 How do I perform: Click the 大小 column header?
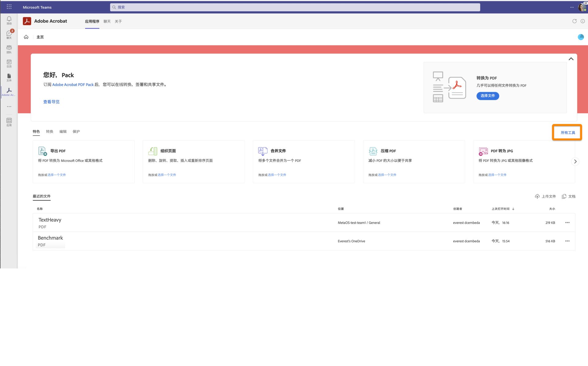[x=552, y=209]
